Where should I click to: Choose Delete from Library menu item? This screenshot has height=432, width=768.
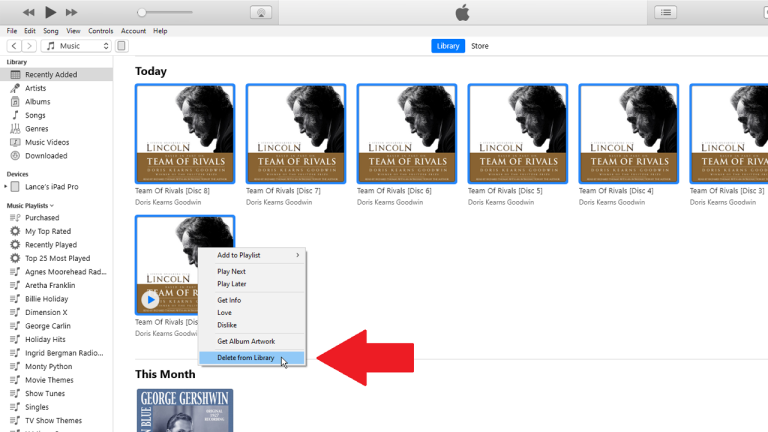click(x=252, y=358)
